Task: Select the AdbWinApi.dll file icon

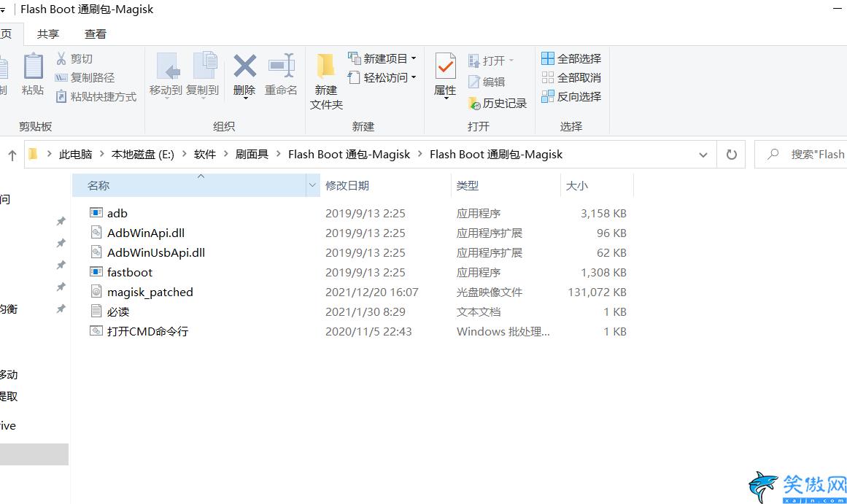Action: point(96,233)
